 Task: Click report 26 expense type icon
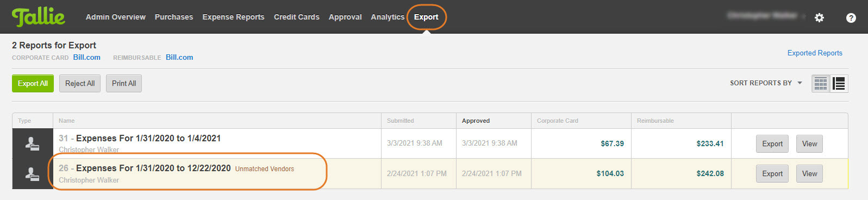coord(32,174)
